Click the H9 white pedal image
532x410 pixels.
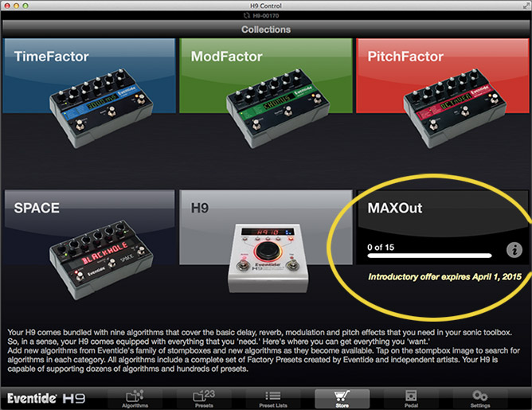(268, 258)
